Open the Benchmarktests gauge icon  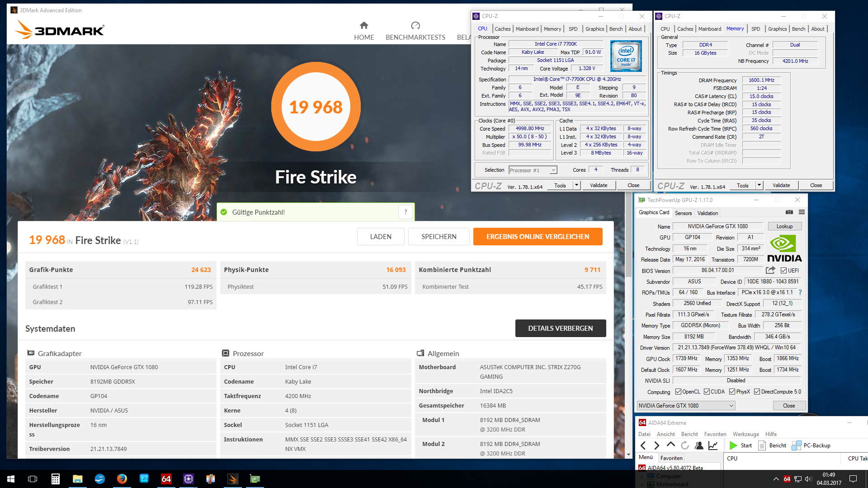tap(415, 25)
